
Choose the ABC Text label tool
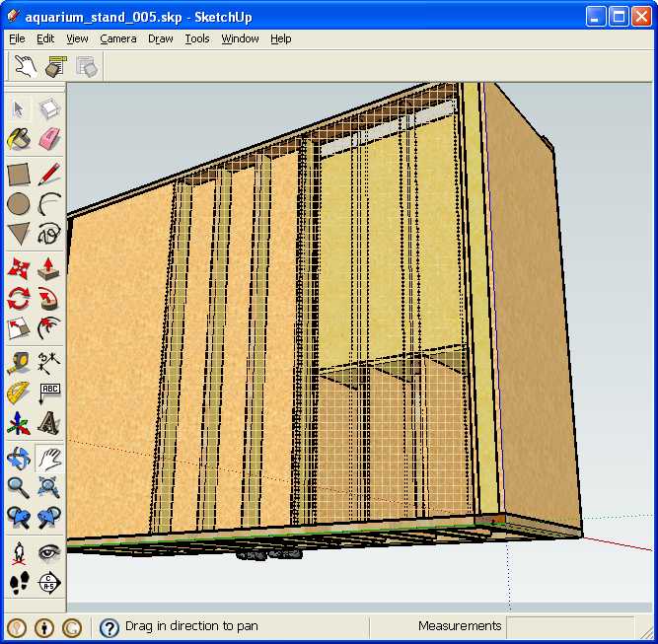pyautogui.click(x=49, y=393)
